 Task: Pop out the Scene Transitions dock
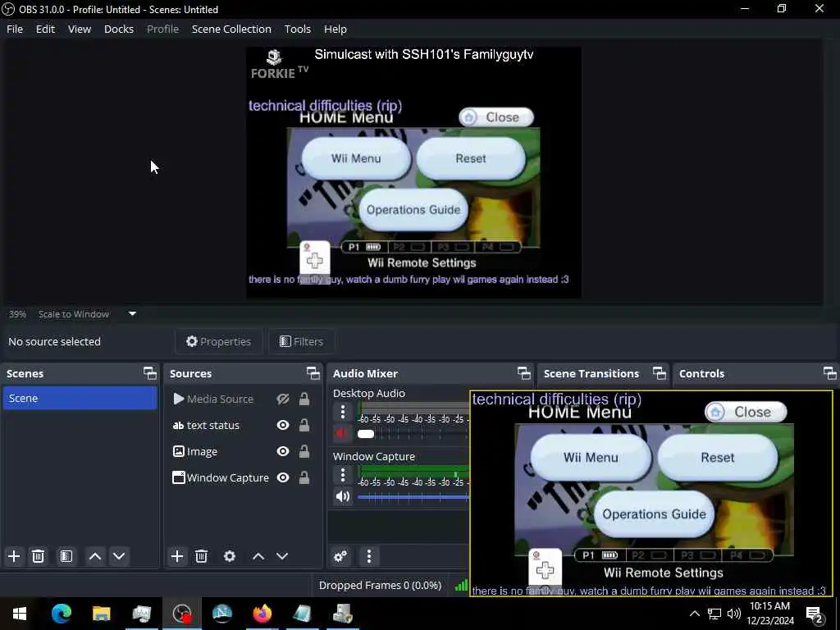[660, 373]
